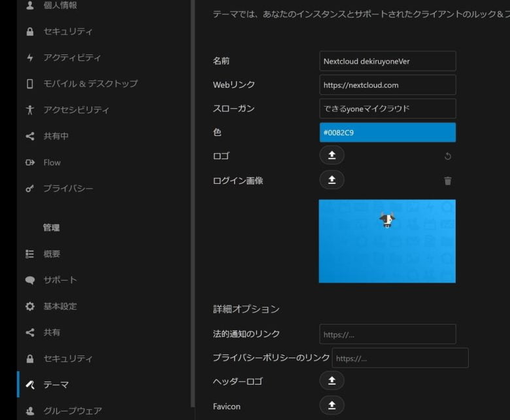Upload a new ログイン画像
Image resolution: width=510 pixels, height=420 pixels.
(x=331, y=180)
